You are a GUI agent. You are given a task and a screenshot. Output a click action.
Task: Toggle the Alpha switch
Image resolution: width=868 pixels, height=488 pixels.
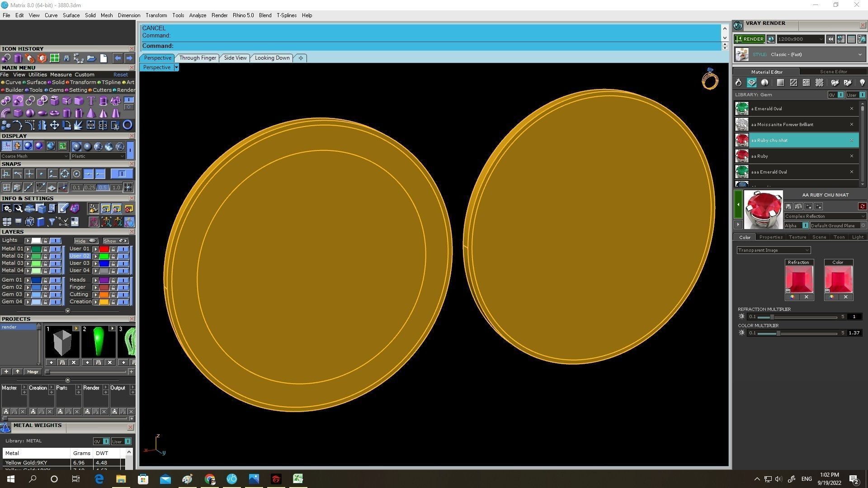point(805,225)
